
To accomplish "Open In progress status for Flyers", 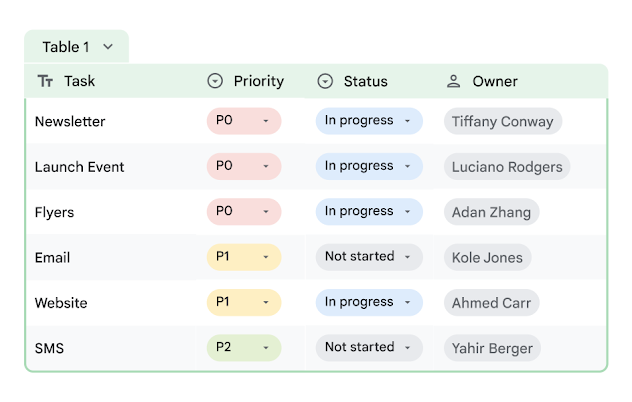I will [x=369, y=212].
